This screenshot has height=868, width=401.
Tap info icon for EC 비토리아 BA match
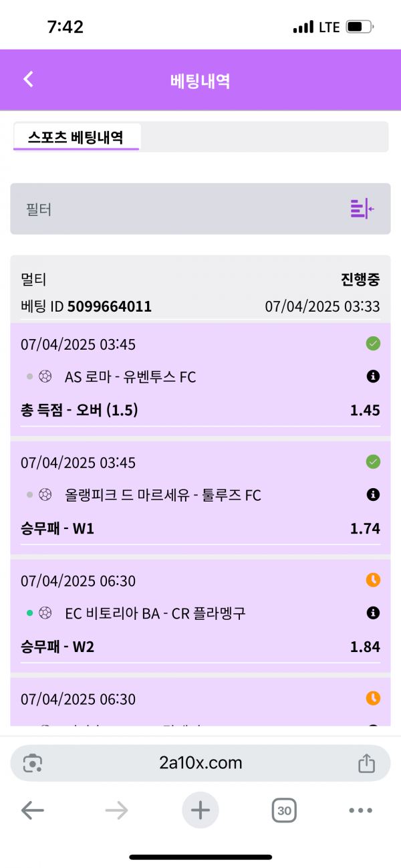pyautogui.click(x=374, y=613)
